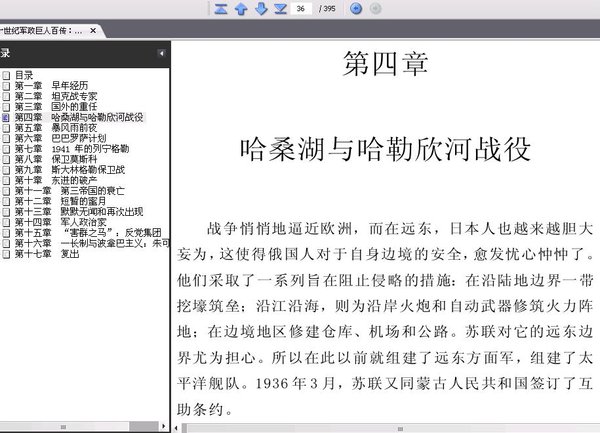Click the chapter heading 第四章 on page
The height and width of the screenshot is (433, 600).
(385, 64)
